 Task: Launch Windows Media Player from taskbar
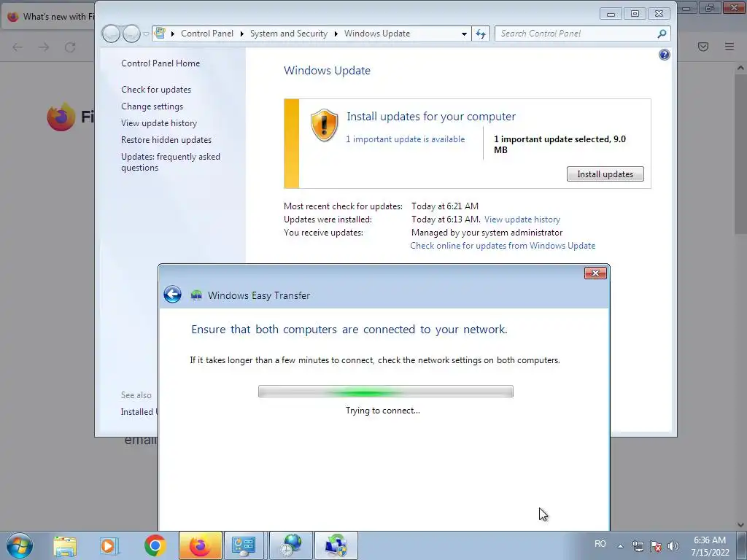click(109, 546)
